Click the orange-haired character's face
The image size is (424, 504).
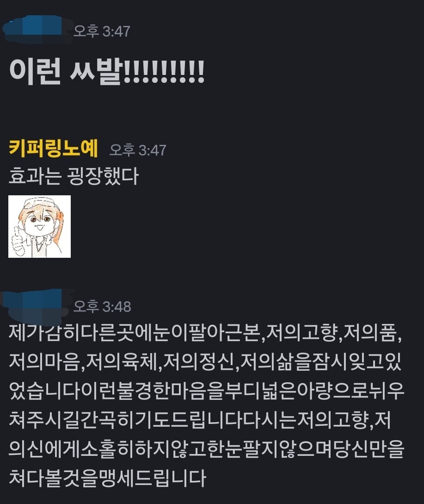pos(39,221)
